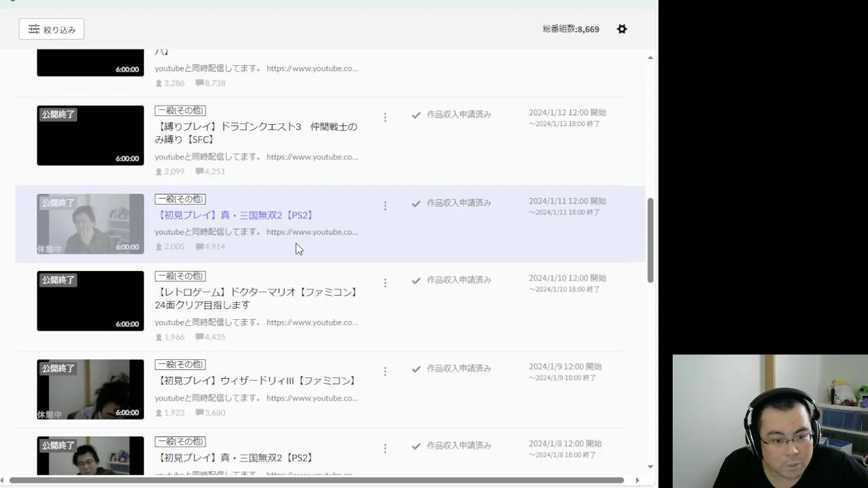Click 作品収入申請済み checkmark in ウィザードリィIII row
Screen dimensions: 868x488
tap(416, 369)
